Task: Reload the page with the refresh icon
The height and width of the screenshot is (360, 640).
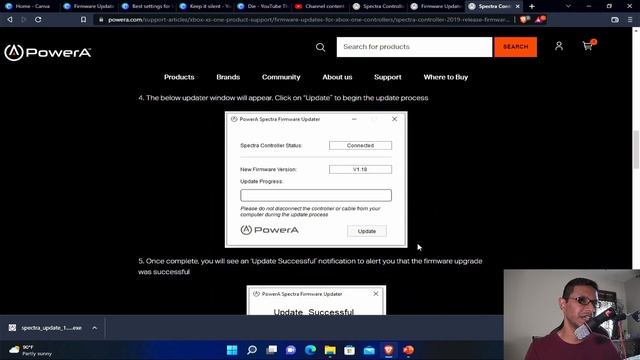Action: (x=38, y=20)
